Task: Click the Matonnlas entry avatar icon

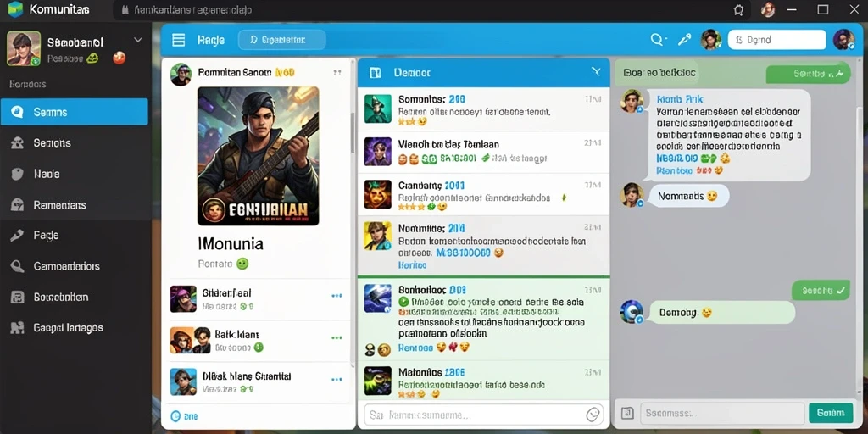Action: 377,381
